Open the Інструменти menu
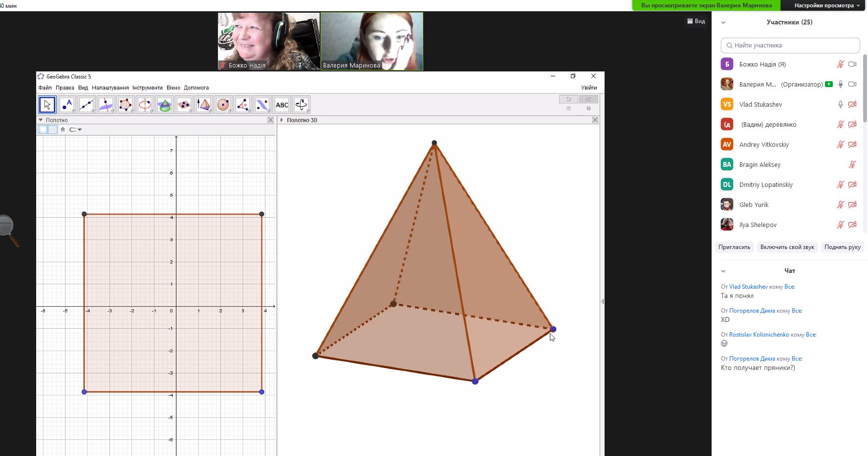 pos(147,88)
